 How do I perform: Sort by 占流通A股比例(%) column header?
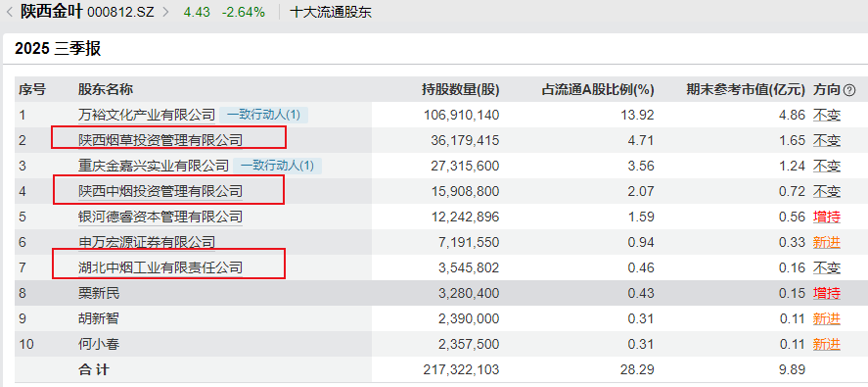[x=598, y=90]
